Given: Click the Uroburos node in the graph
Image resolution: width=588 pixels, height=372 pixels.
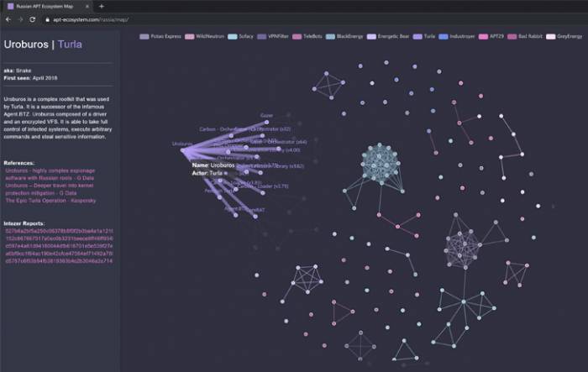Looking at the screenshot, I should pyautogui.click(x=181, y=149).
